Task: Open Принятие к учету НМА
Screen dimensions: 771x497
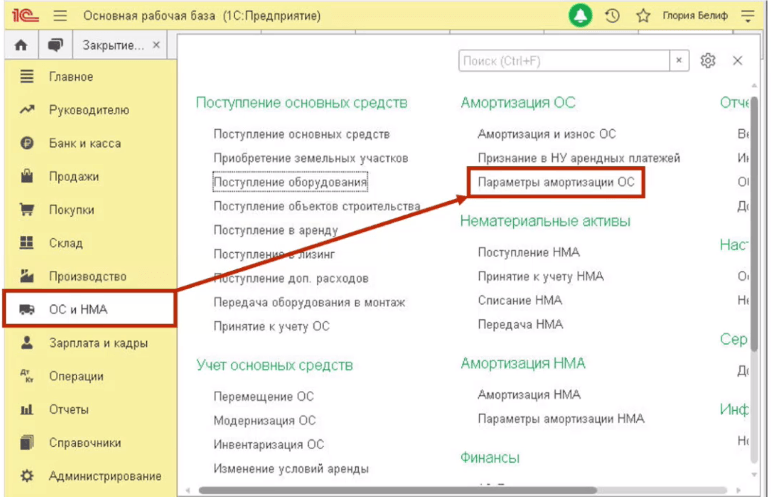Action: (540, 276)
